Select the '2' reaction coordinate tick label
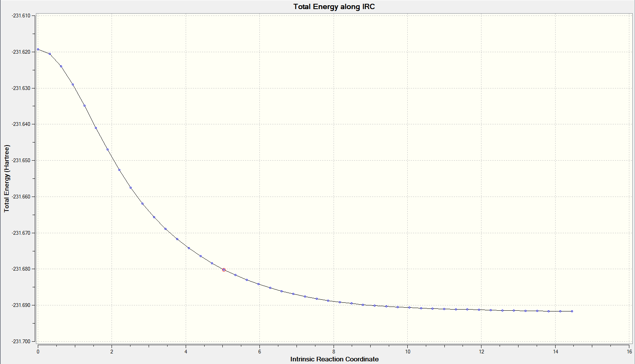635x364 pixels. [112, 352]
